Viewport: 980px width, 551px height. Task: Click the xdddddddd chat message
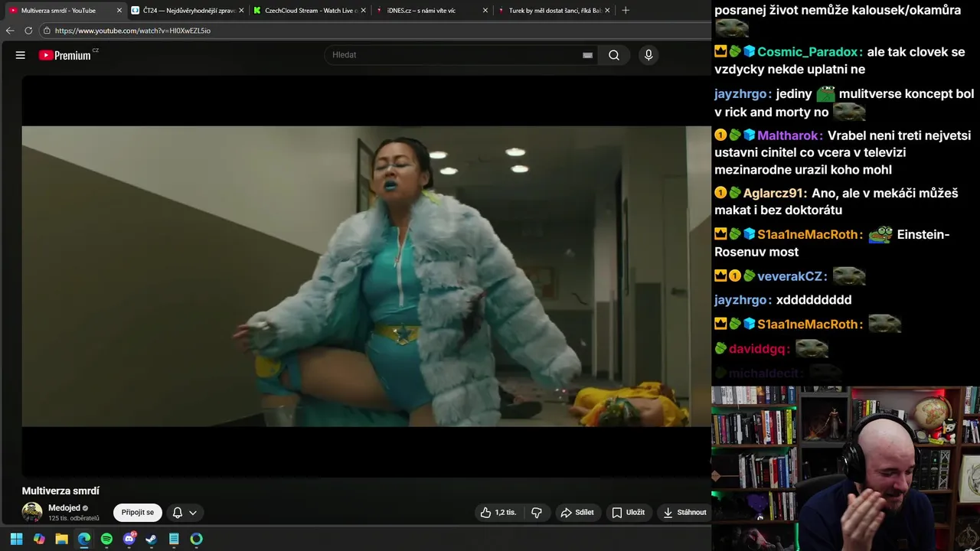point(814,300)
